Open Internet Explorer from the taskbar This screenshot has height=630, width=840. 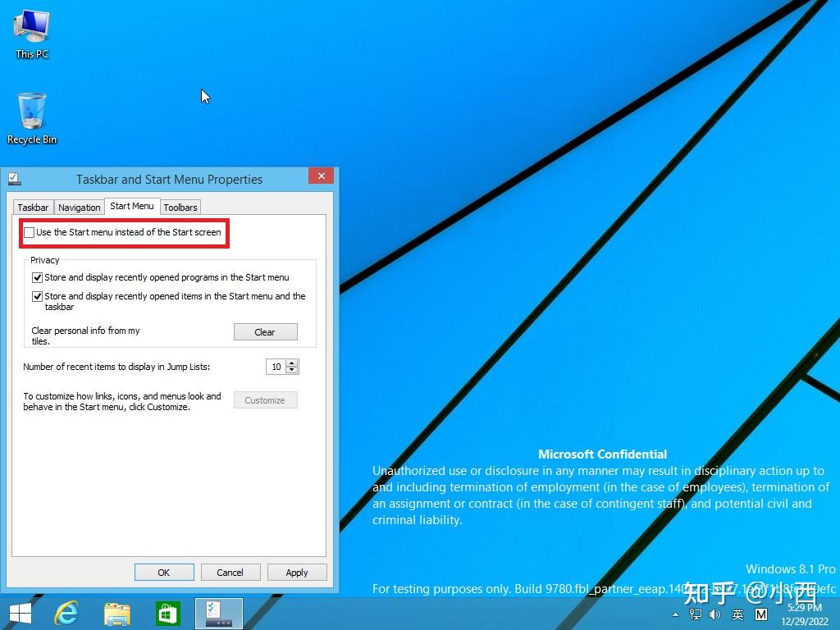(x=66, y=613)
